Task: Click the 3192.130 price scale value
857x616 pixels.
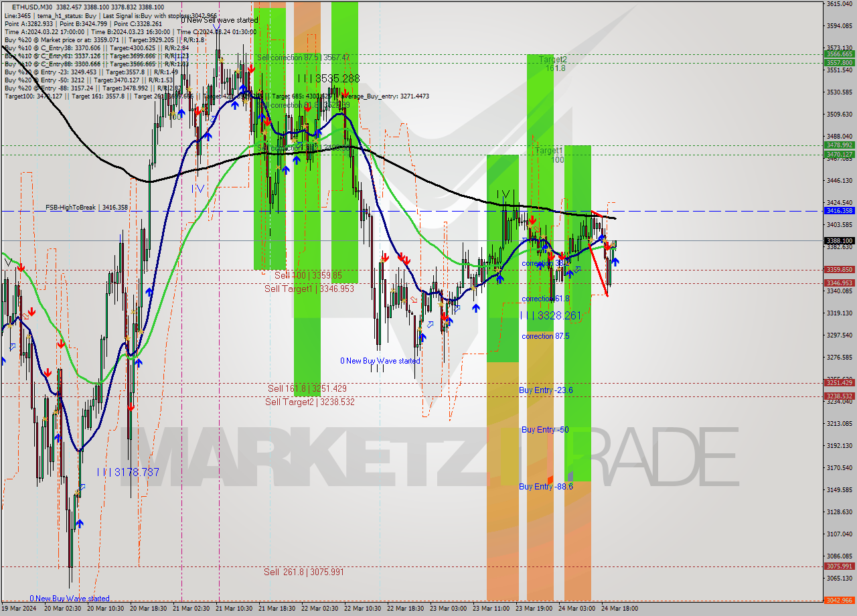Action: (838, 445)
